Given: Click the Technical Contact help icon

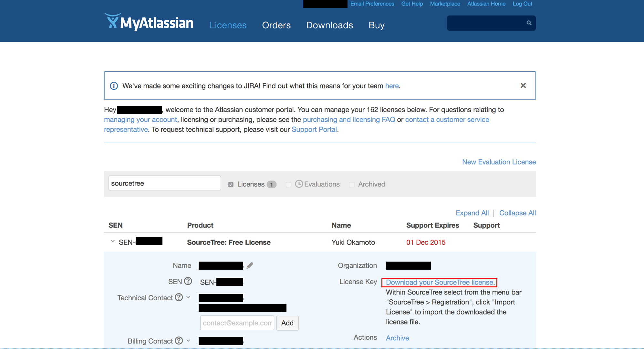Looking at the screenshot, I should pos(179,297).
